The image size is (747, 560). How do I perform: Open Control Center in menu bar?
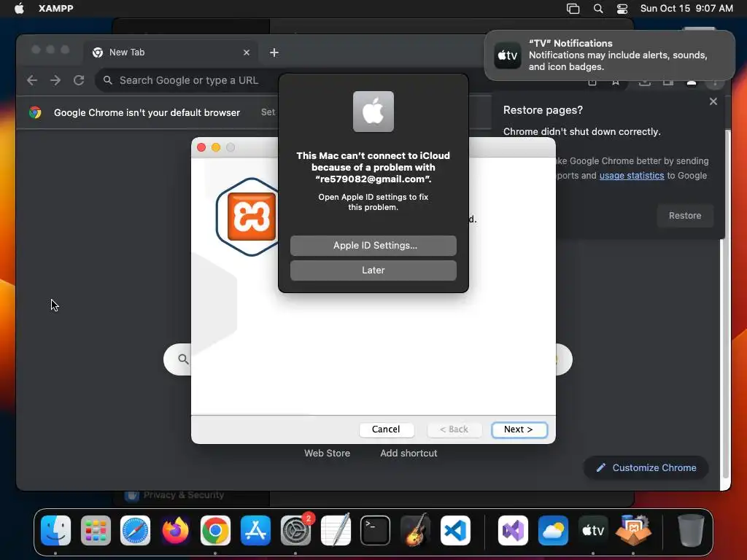tap(622, 8)
